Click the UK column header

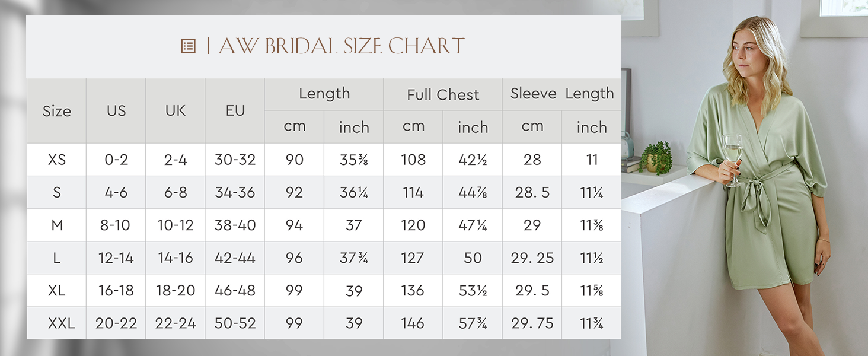pyautogui.click(x=175, y=110)
